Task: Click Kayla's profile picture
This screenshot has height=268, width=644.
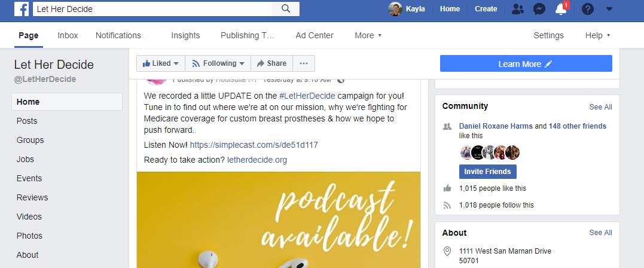Action: pyautogui.click(x=395, y=9)
